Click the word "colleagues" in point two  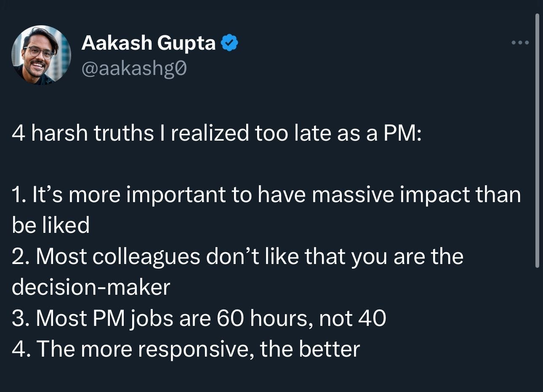[x=146, y=257]
